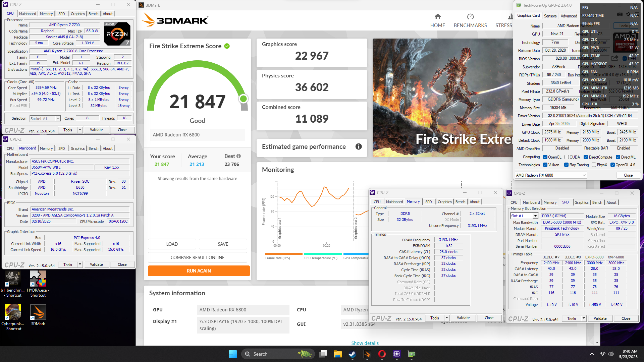Viewport: 644px width, 362px height.
Task: Open About tab in CPU-Z SPD window
Action: click(x=611, y=202)
